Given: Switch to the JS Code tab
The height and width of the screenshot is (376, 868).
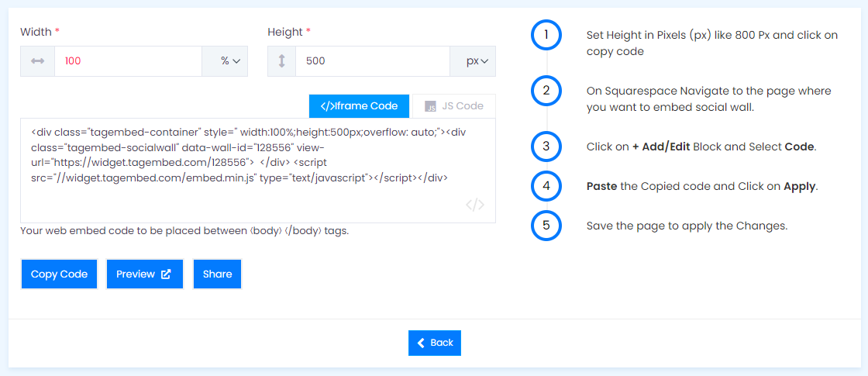Looking at the screenshot, I should click(454, 106).
